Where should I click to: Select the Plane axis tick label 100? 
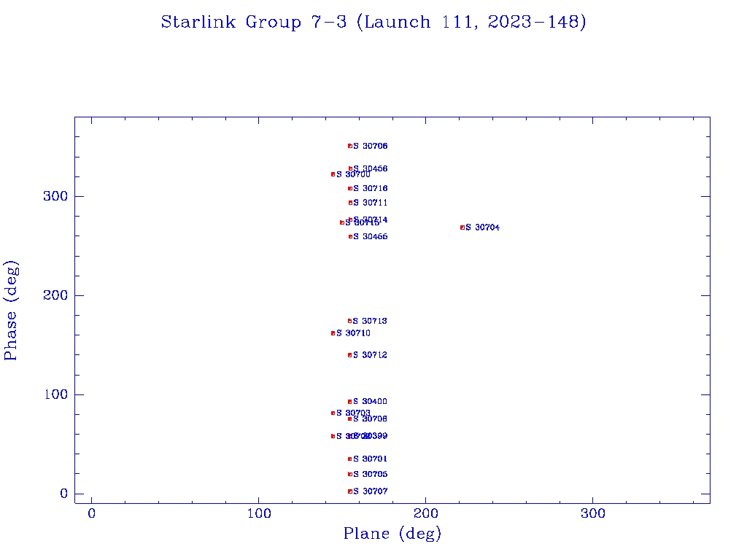pyautogui.click(x=259, y=513)
